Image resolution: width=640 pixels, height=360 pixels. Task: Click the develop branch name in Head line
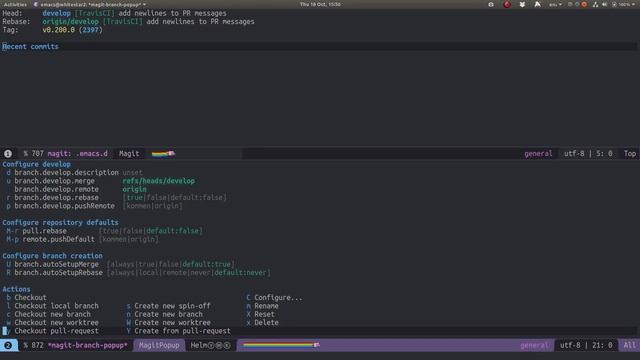(x=56, y=13)
